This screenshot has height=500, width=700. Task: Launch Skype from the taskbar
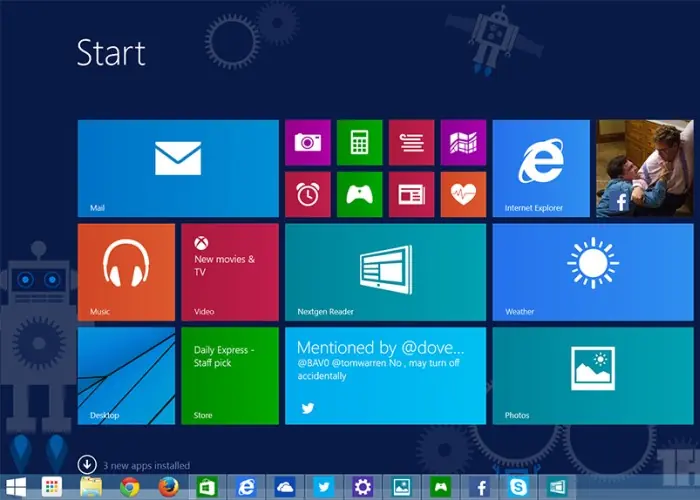[x=519, y=487]
